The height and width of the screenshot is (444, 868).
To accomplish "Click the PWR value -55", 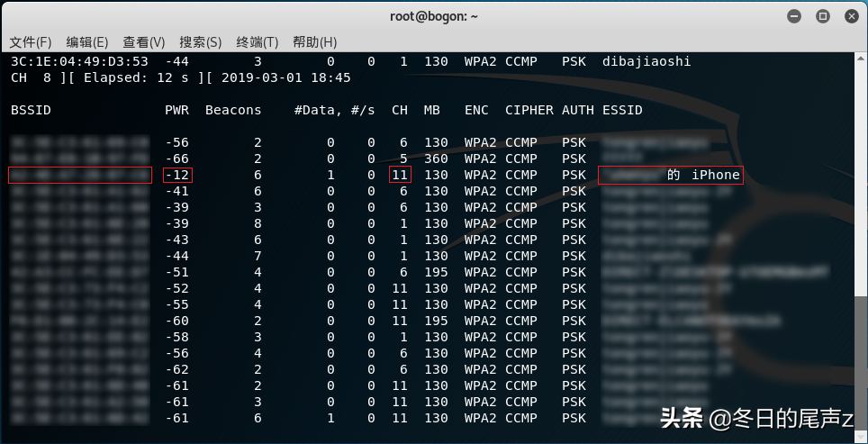I will click(x=177, y=304).
